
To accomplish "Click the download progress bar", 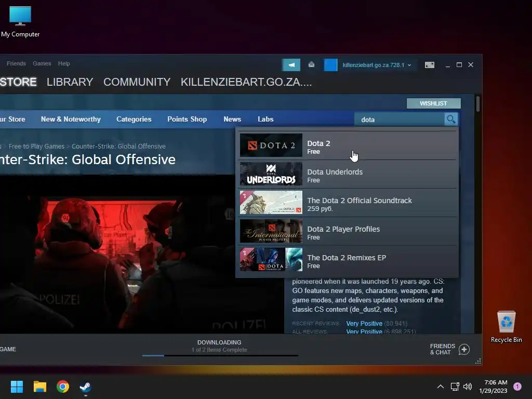I will pyautogui.click(x=220, y=355).
